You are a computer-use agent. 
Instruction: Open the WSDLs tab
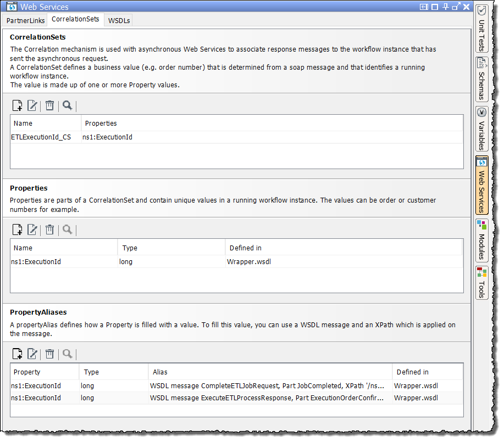[119, 20]
